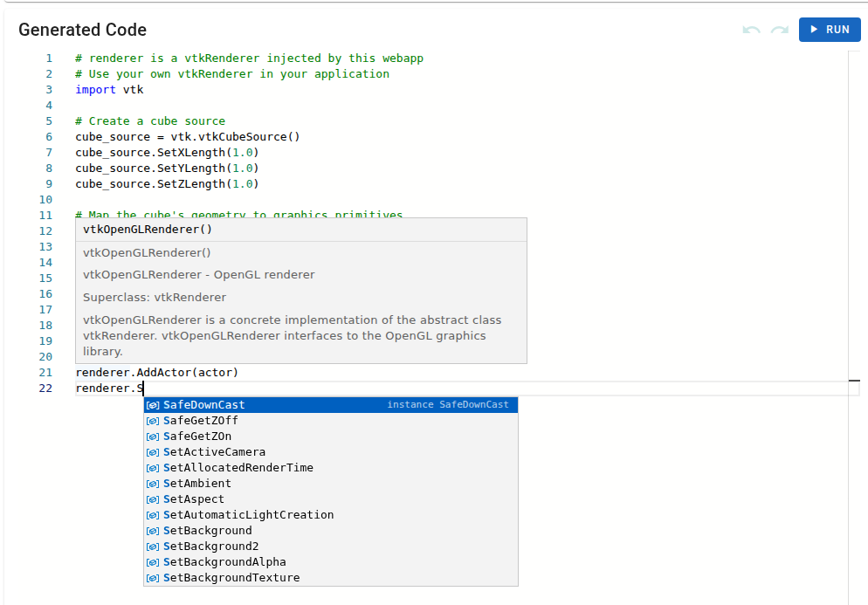
Task: Click import vtk line
Action: point(110,90)
